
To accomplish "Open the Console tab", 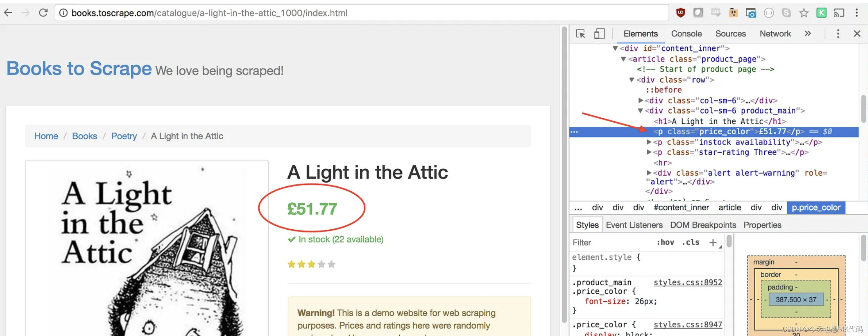I will pyautogui.click(x=687, y=34).
